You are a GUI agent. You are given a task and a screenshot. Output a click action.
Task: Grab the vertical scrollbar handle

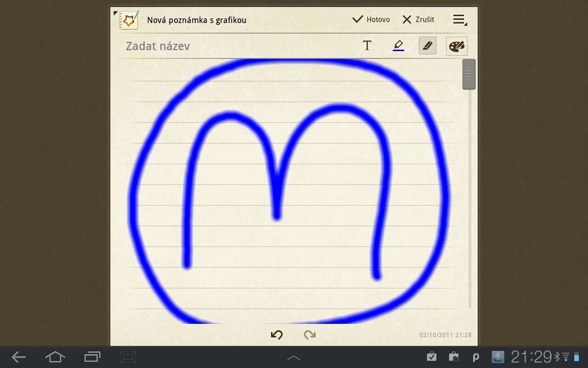(x=469, y=74)
